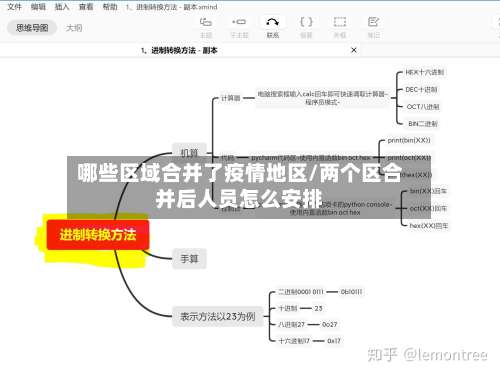Select the print(bin(XX)) node
Screen dimensions: 500x375
click(409, 140)
